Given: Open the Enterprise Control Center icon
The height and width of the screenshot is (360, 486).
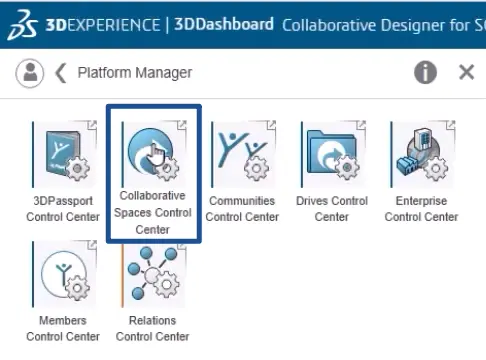Looking at the screenshot, I should 423,155.
